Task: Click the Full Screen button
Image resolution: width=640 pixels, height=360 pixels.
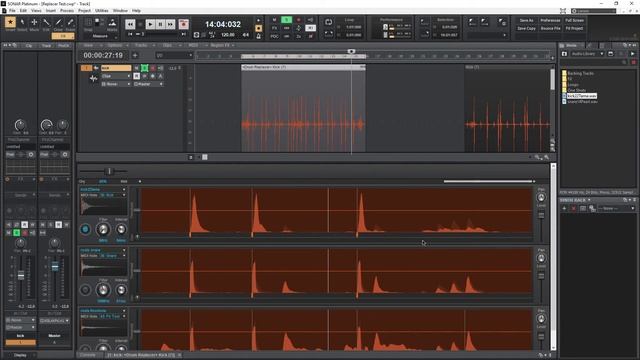Action: (574, 20)
